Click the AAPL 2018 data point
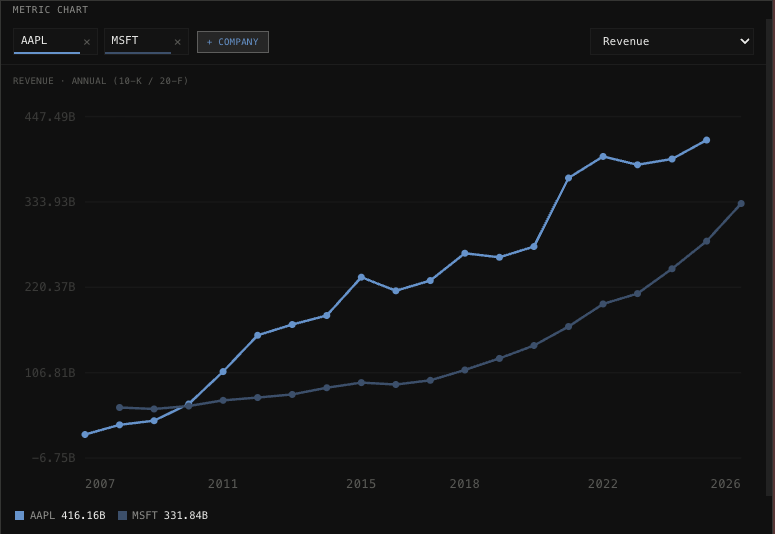The width and height of the screenshot is (775, 534). coord(465,253)
